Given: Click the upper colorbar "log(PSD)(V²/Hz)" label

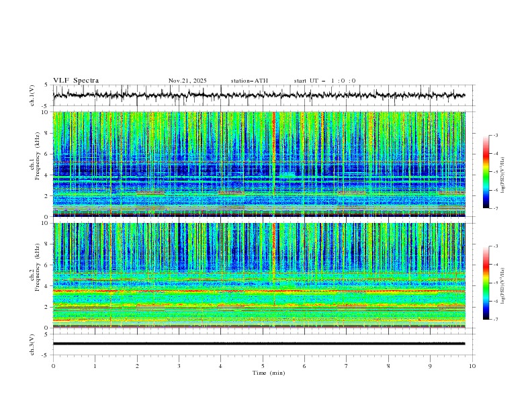Looking at the screenshot, I should tap(502, 175).
